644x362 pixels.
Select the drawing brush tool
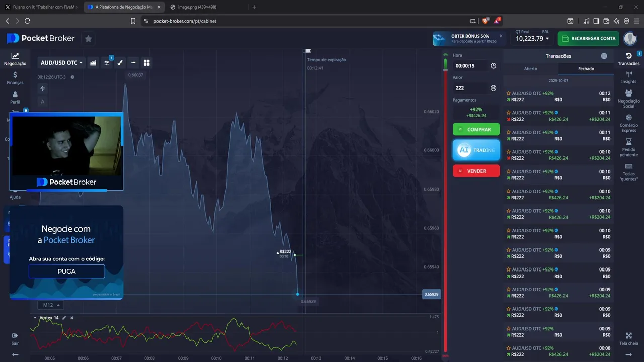[120, 63]
